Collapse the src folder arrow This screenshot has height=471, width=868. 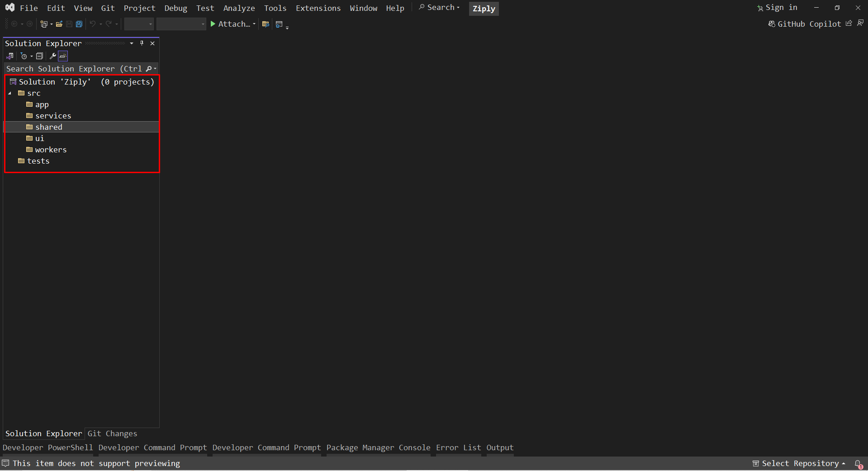tap(10, 93)
